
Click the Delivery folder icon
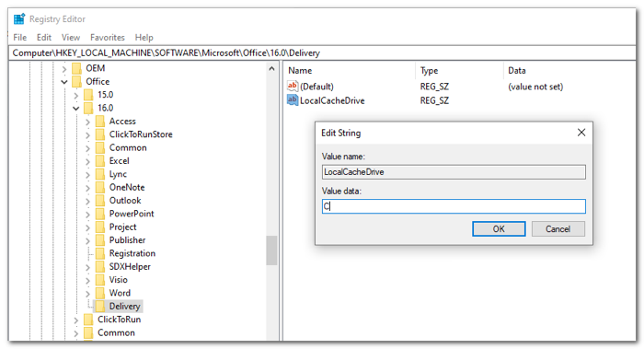pos(99,307)
